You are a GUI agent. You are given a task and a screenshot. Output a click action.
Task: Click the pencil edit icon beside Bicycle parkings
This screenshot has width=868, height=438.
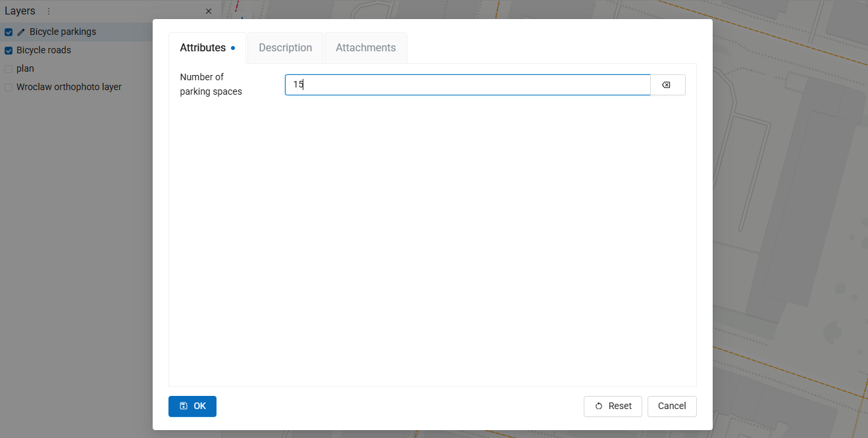(21, 32)
